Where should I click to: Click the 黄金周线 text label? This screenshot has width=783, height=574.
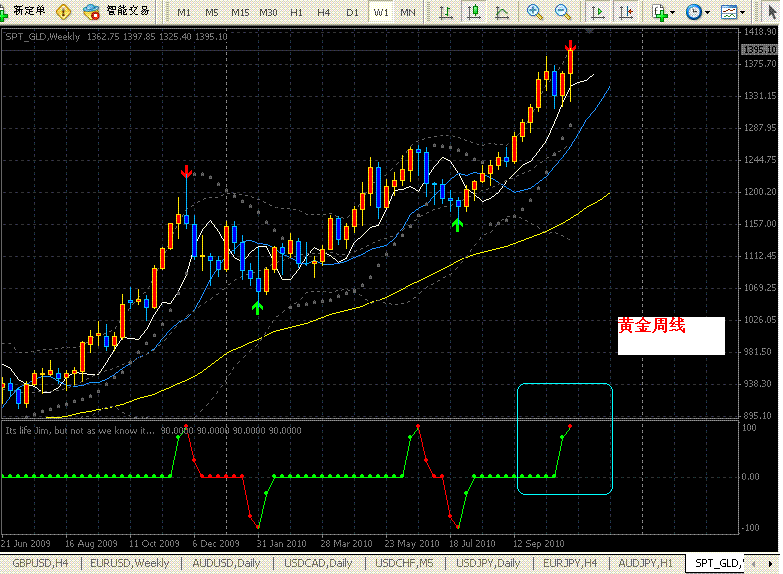652,326
